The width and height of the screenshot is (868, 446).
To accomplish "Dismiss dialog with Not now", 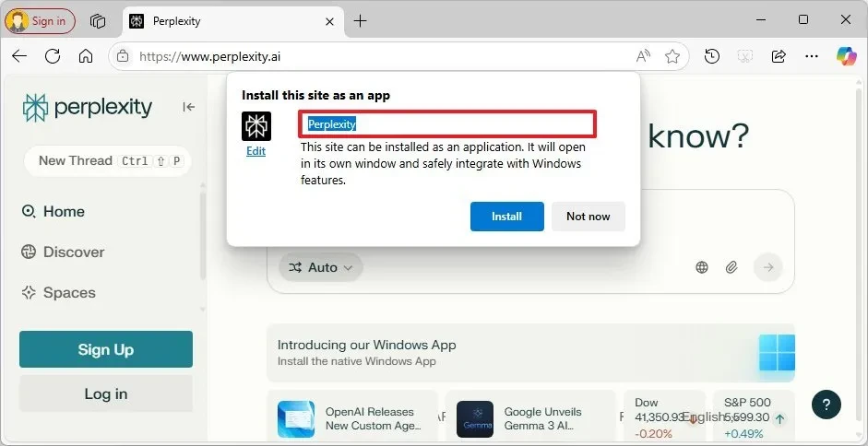I will click(x=588, y=217).
